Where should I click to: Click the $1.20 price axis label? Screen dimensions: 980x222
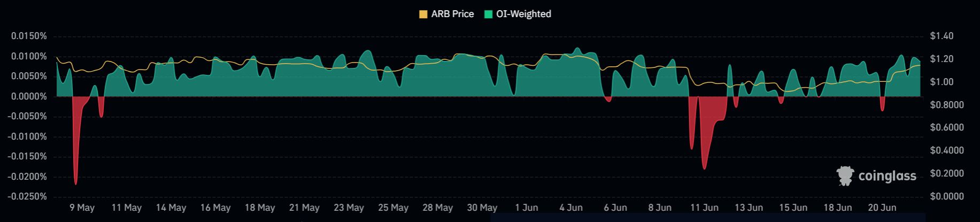pos(942,59)
